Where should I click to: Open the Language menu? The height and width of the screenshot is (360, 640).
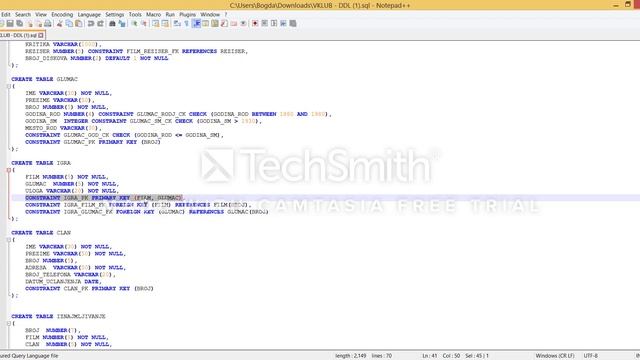[x=89, y=14]
